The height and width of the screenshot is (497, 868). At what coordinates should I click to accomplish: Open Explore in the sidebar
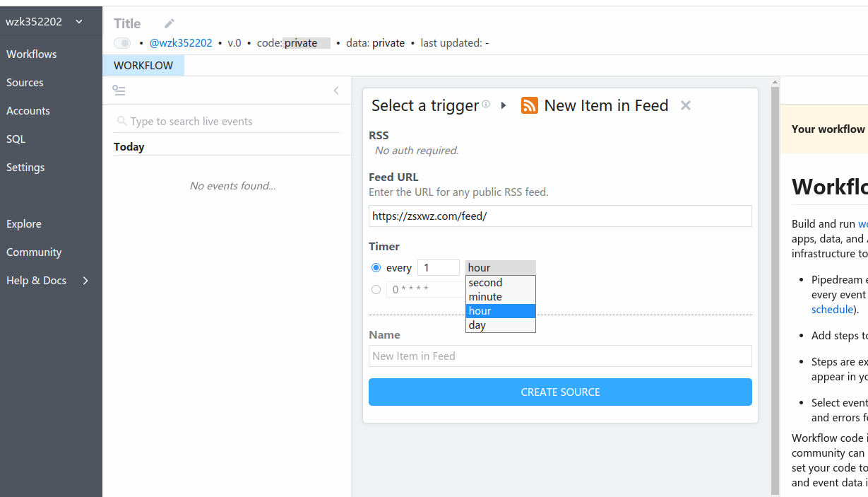(24, 223)
